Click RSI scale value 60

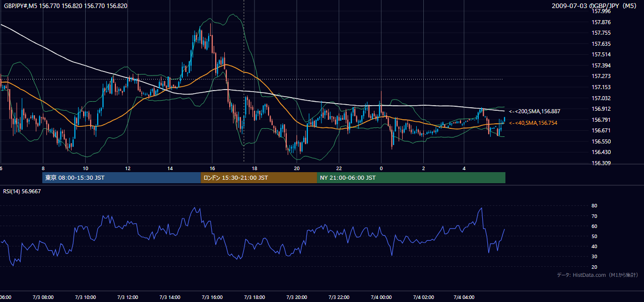point(594,226)
